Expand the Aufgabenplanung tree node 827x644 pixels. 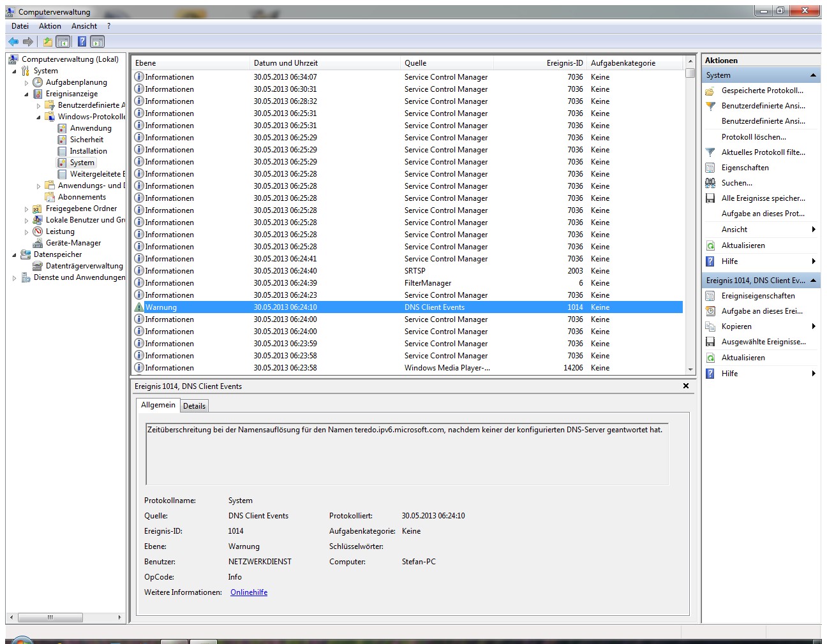pyautogui.click(x=26, y=83)
